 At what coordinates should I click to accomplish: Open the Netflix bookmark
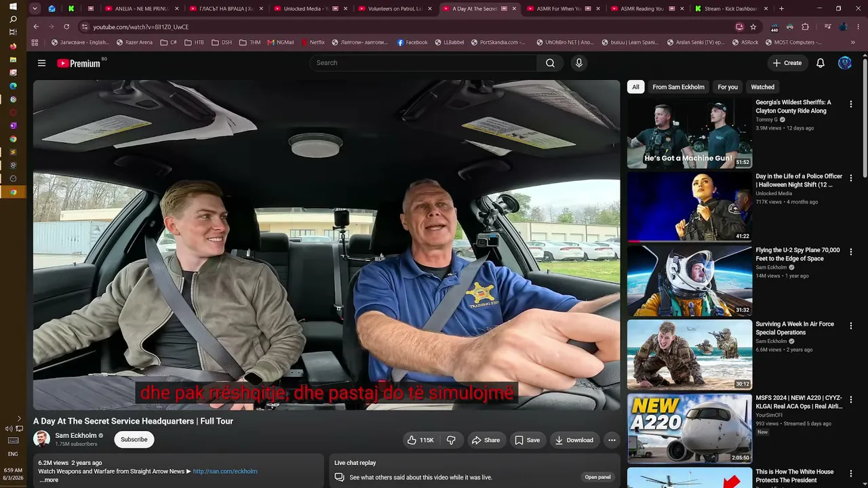click(312, 42)
